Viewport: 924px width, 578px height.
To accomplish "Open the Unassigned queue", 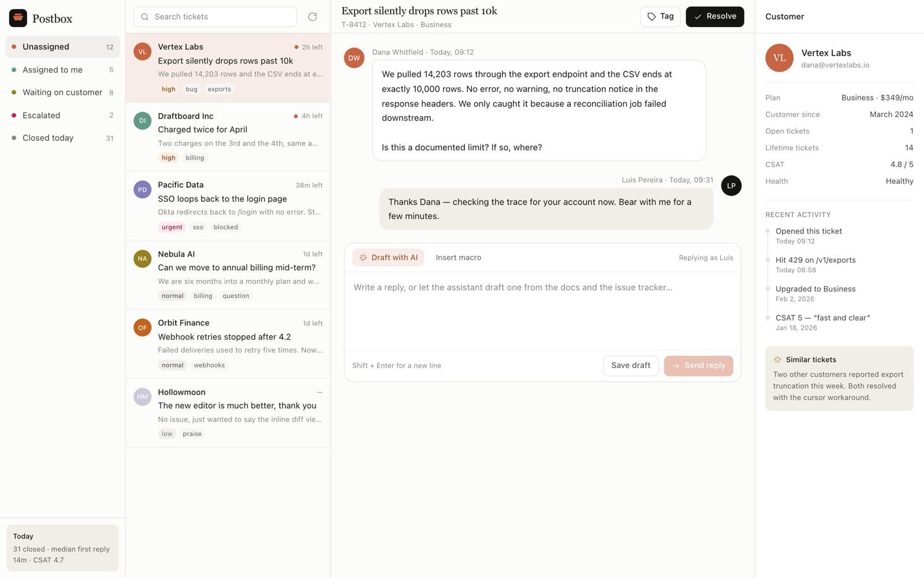I will [62, 47].
